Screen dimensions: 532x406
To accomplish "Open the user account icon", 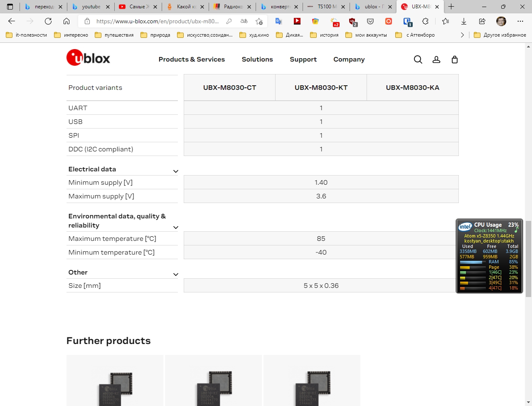I will pyautogui.click(x=436, y=59).
